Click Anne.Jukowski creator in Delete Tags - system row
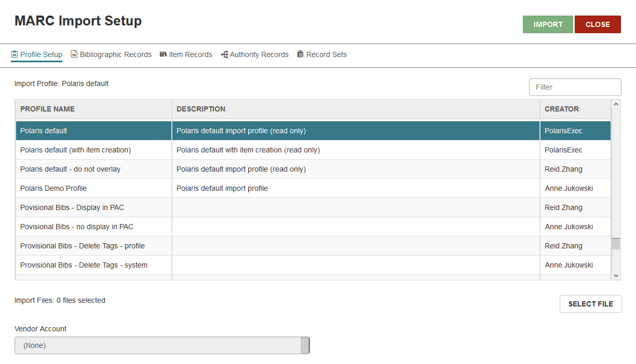 click(569, 265)
